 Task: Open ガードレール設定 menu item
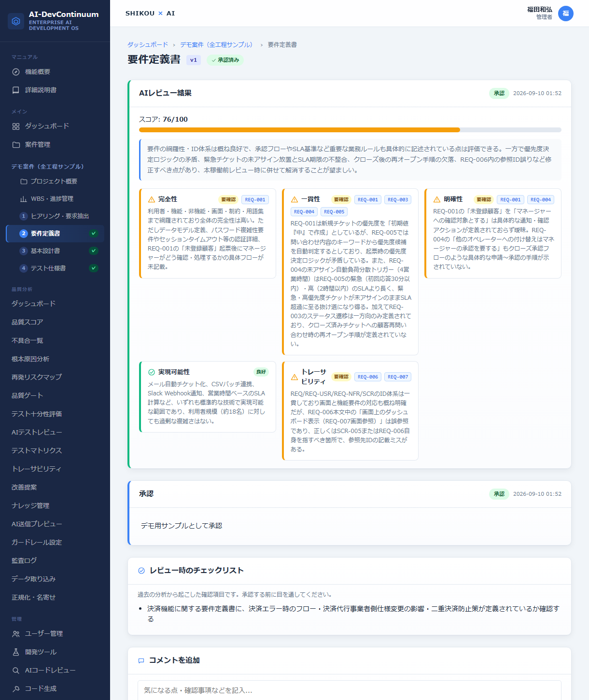pos(37,543)
